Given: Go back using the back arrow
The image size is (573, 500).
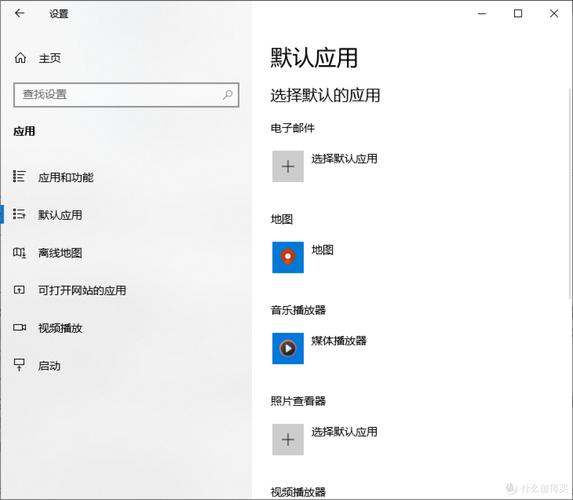Looking at the screenshot, I should [x=19, y=14].
